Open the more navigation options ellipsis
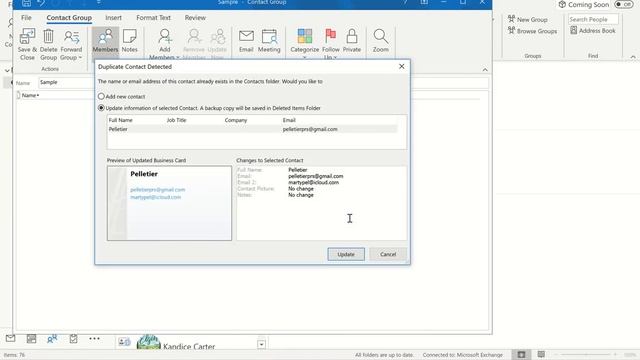Viewport: 640px width, 360px height. (x=94, y=338)
